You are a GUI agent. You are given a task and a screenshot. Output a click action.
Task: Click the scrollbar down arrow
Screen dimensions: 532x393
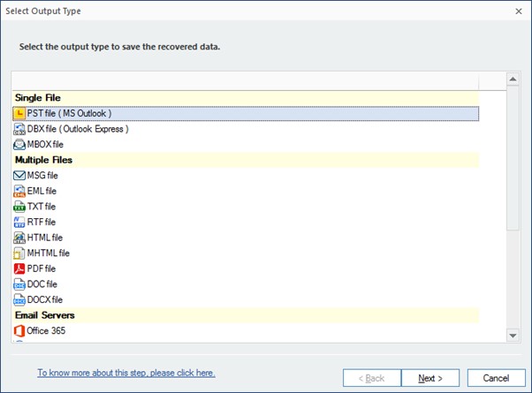513,335
